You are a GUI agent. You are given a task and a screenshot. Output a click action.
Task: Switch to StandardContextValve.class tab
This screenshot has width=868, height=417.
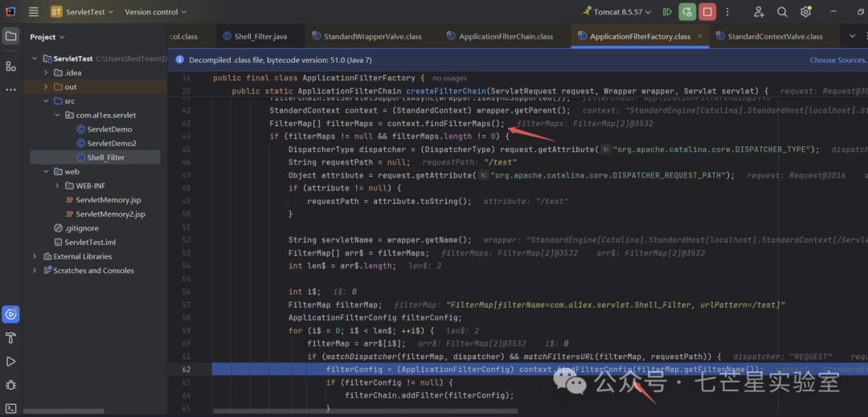pyautogui.click(x=769, y=36)
